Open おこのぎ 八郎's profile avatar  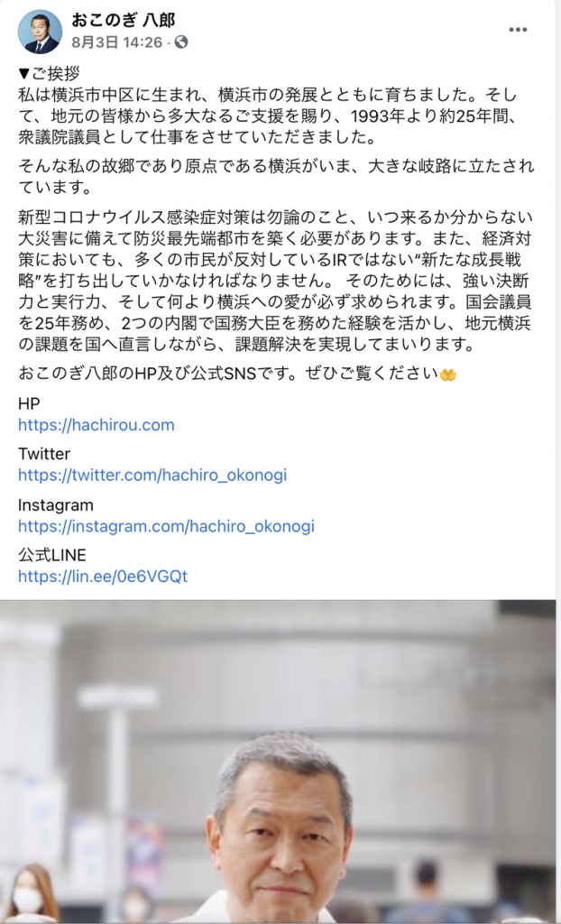(x=40, y=32)
